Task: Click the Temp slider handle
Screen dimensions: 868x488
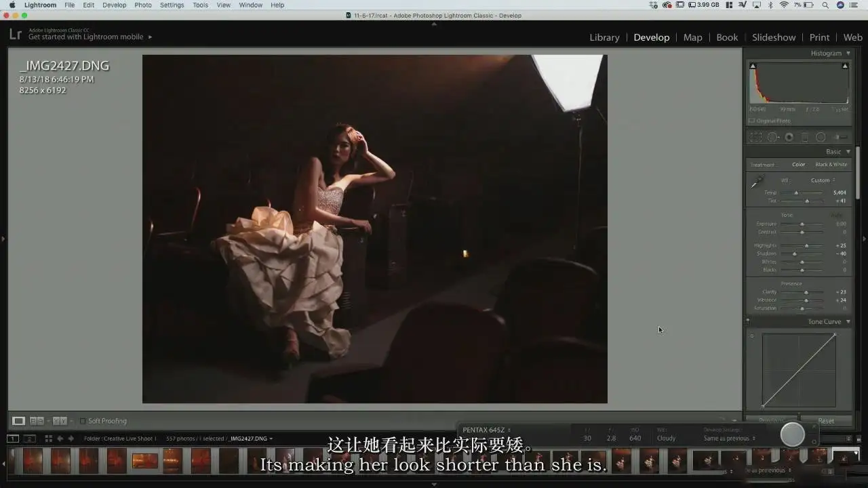Action: point(796,192)
